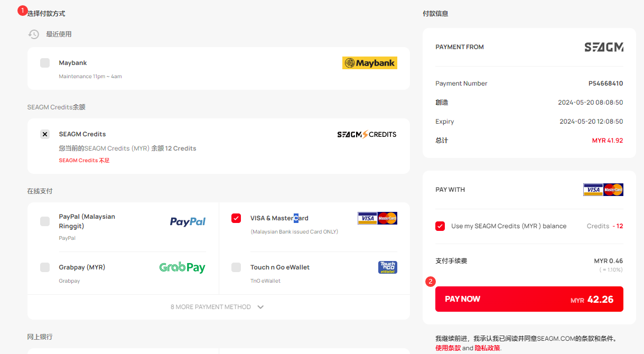Viewport: 644px width, 354px height.
Task: Open the 使用条款 terms link
Action: pos(448,348)
